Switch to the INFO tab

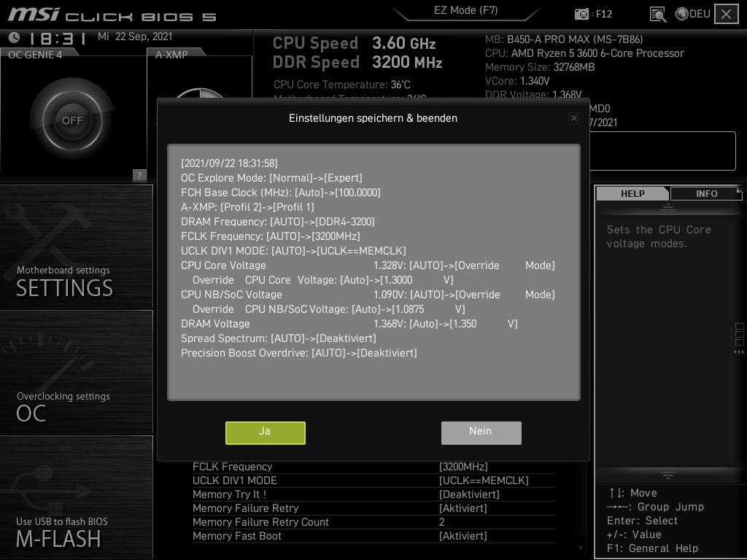pyautogui.click(x=705, y=193)
